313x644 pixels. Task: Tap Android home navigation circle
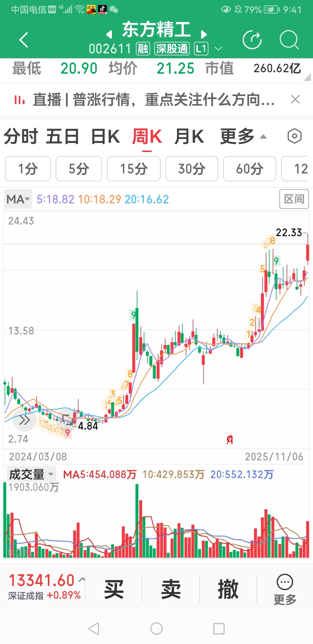tap(156, 629)
